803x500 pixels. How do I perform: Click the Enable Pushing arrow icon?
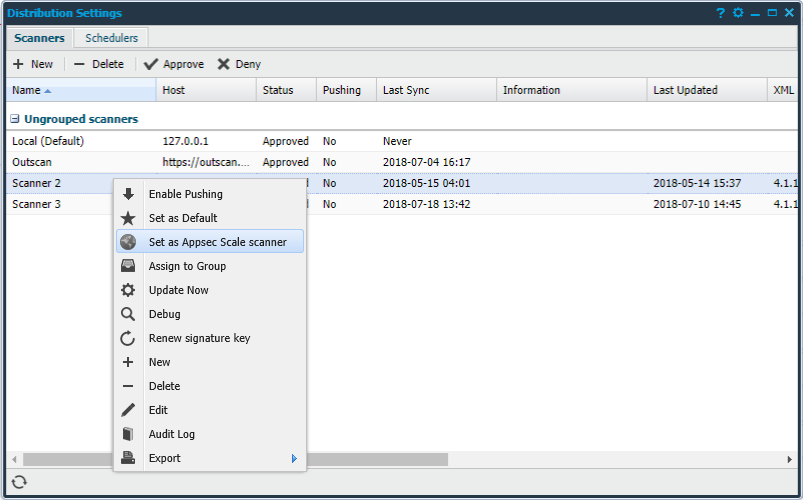point(128,194)
